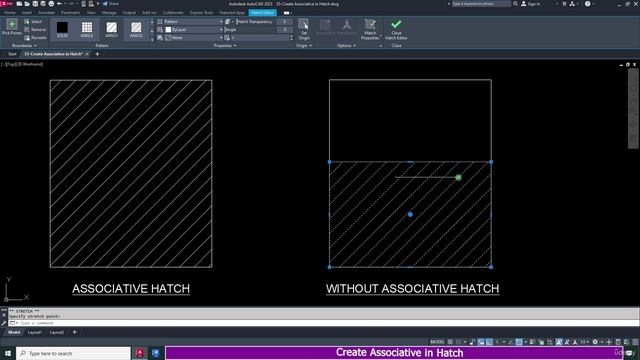The image size is (640, 360).
Task: Select the ANSI31 hatch pattern
Action: pos(111,29)
